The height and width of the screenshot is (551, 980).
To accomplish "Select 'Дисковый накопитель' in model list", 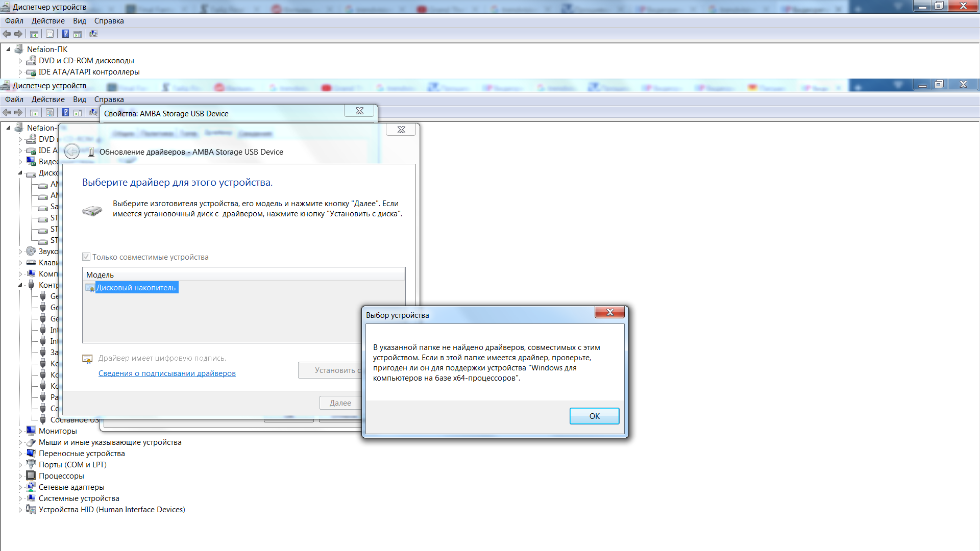I will (136, 288).
